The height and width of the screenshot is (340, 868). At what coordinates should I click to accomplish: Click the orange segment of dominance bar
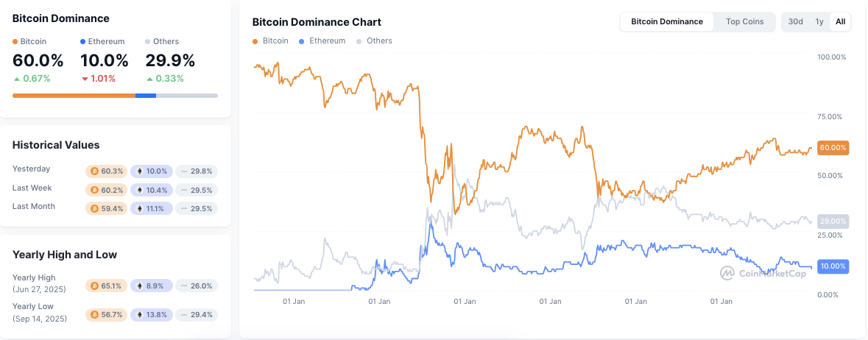[x=74, y=96]
